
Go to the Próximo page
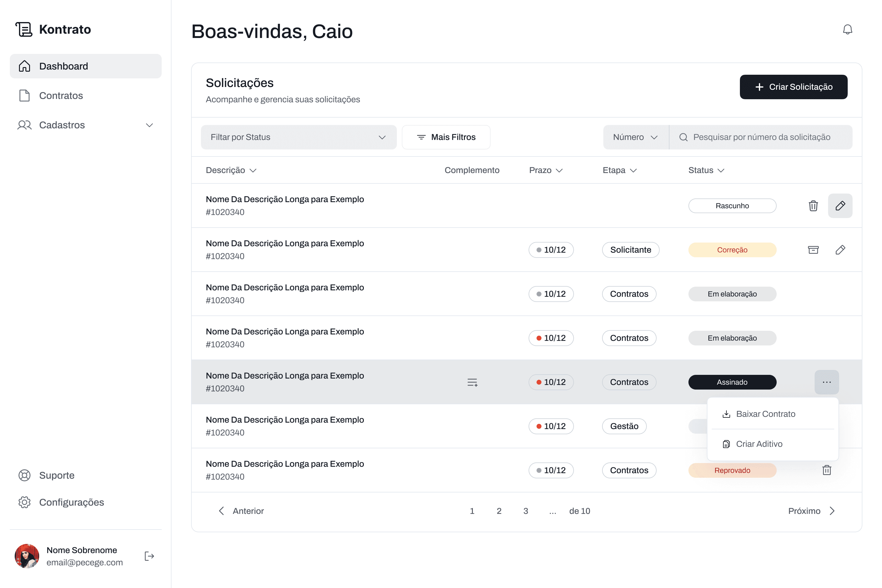pos(811,511)
